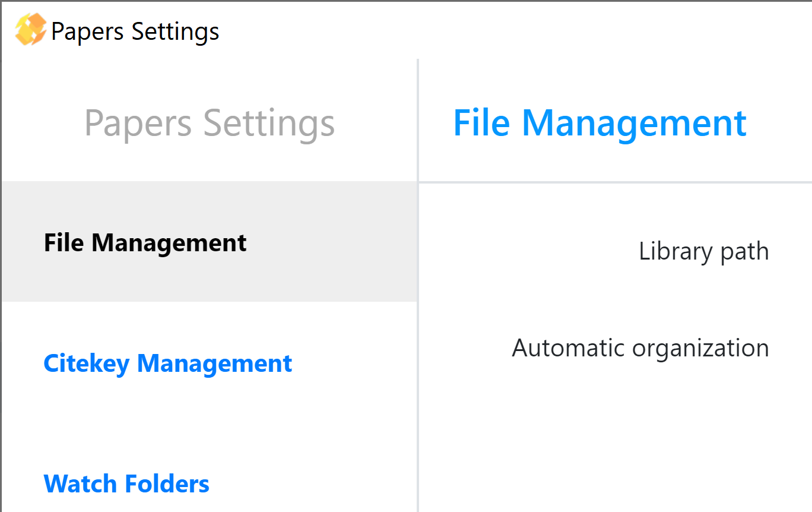The image size is (812, 512).
Task: Click the Automatic organization label
Action: tap(640, 347)
